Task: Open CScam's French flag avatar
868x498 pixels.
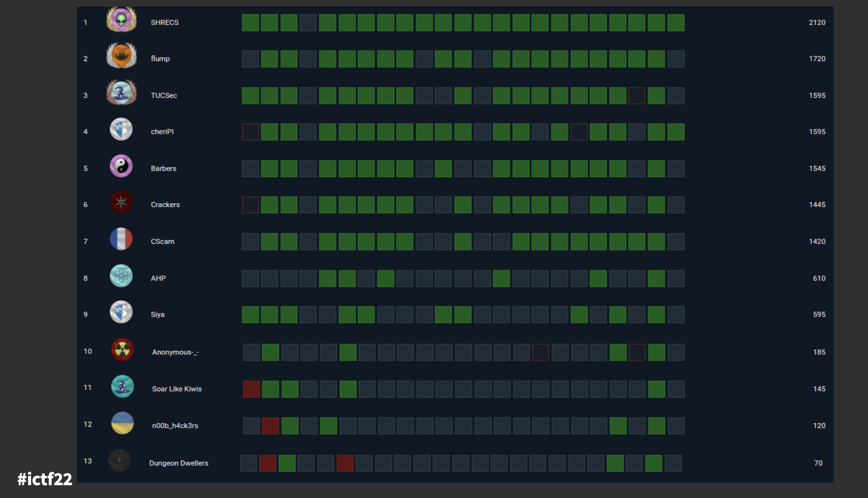Action: [x=121, y=239]
